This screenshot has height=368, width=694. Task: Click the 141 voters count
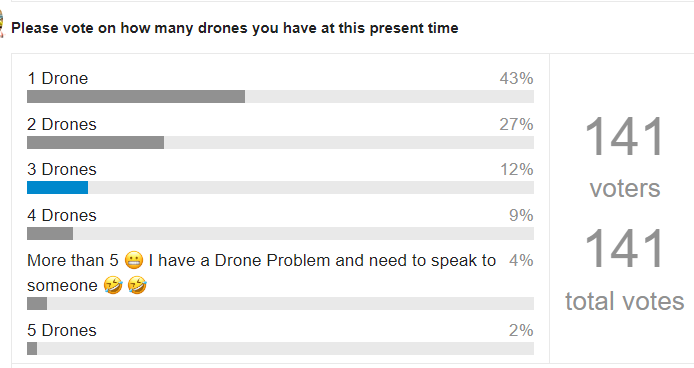625,137
